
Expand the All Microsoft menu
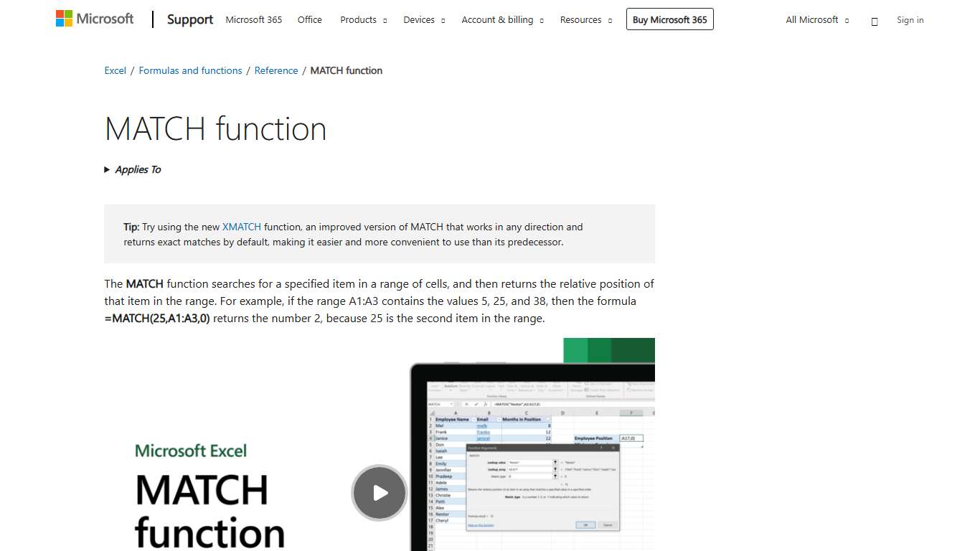pyautogui.click(x=816, y=19)
